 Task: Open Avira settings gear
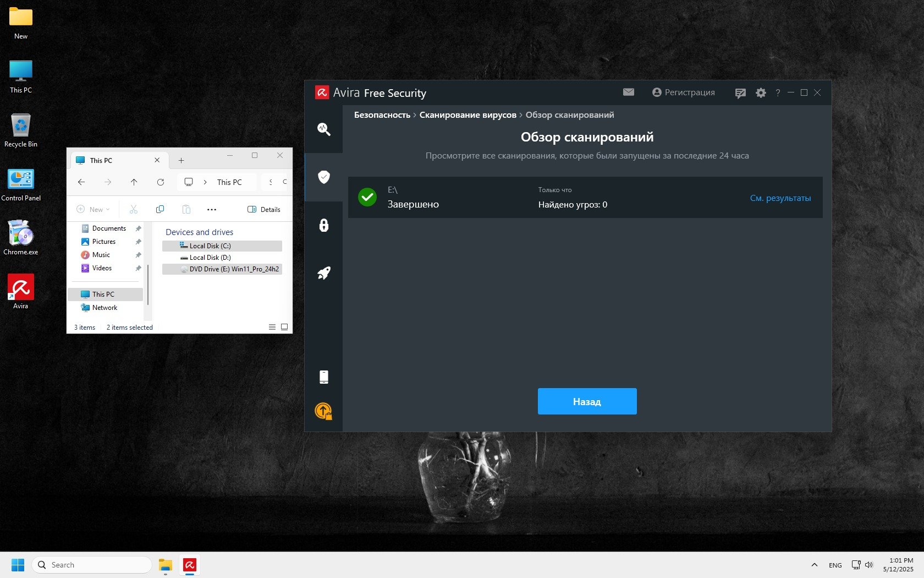(761, 93)
